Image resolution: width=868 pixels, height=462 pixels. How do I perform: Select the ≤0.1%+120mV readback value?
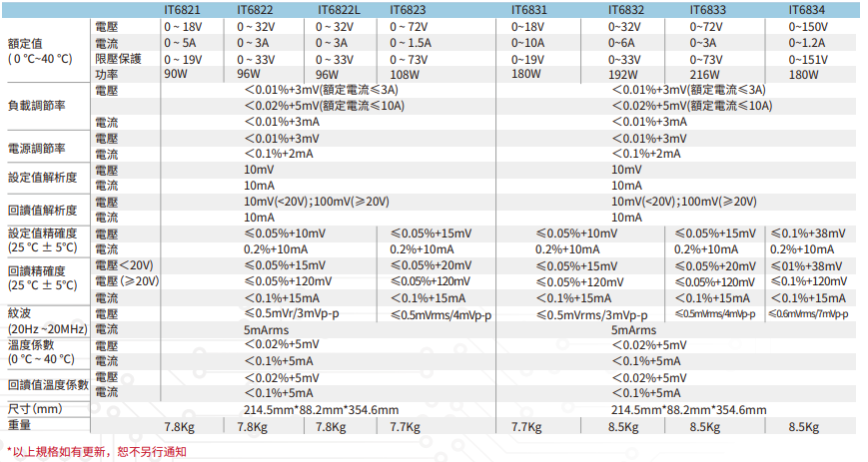[808, 281]
